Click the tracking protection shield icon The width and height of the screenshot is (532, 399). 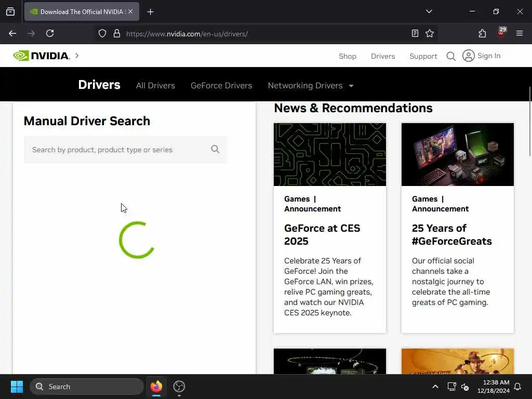[x=102, y=34]
